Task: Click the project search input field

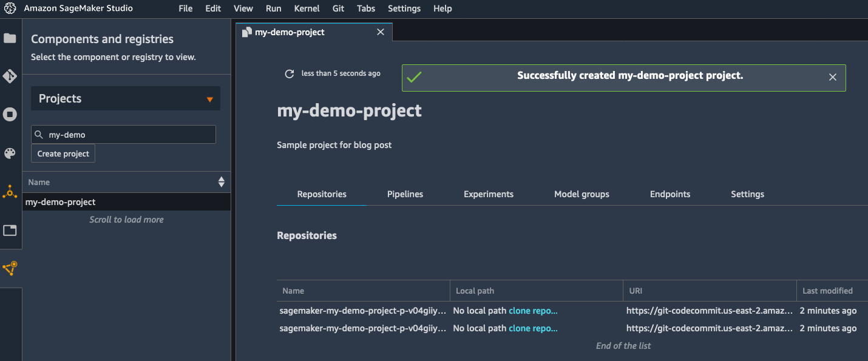Action: pyautogui.click(x=127, y=135)
